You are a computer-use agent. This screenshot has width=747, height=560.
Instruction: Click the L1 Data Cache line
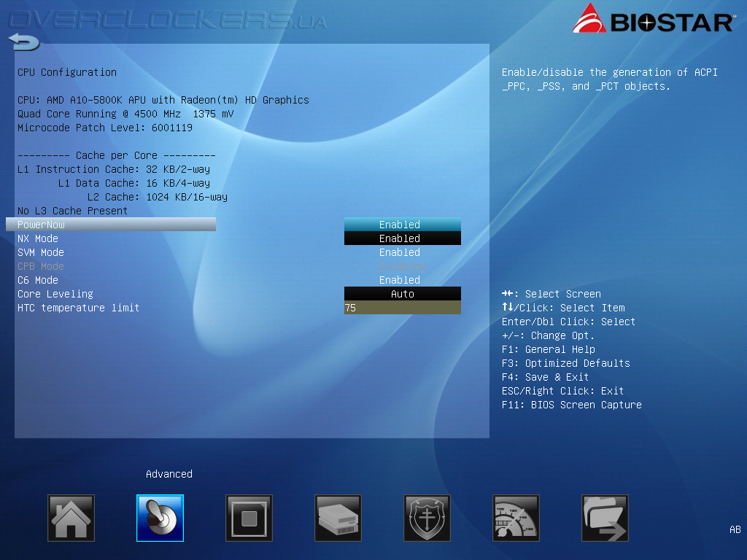coord(134,183)
